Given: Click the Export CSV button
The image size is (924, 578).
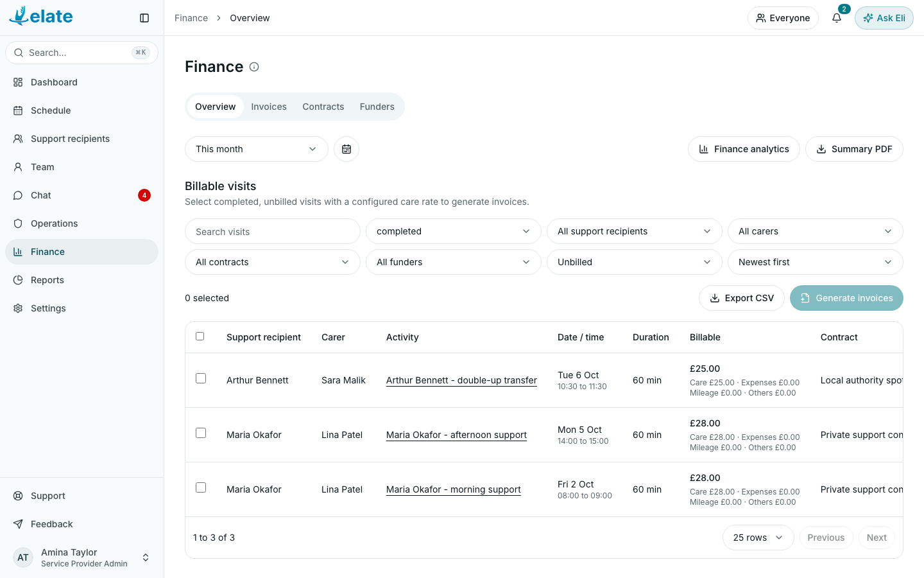Looking at the screenshot, I should point(742,298).
